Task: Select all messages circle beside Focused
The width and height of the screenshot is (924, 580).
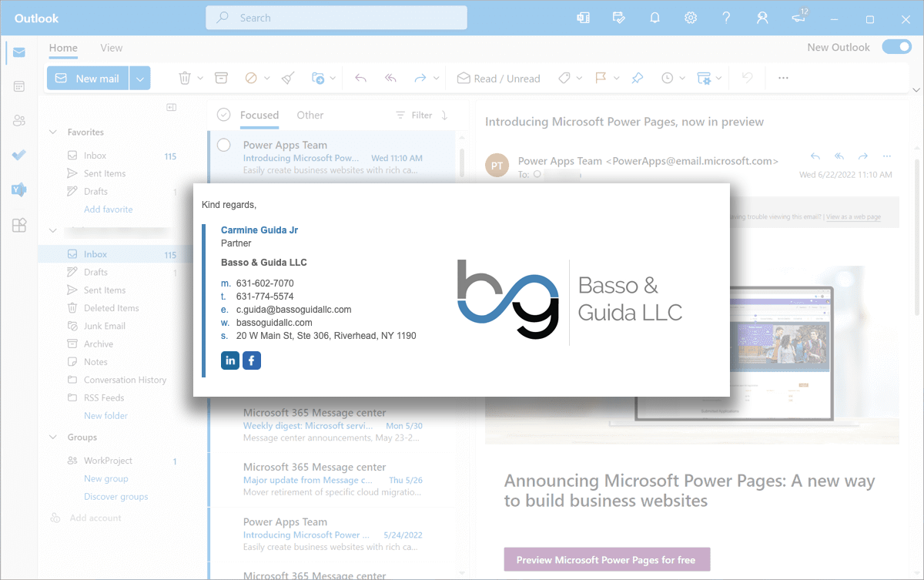Action: click(223, 115)
